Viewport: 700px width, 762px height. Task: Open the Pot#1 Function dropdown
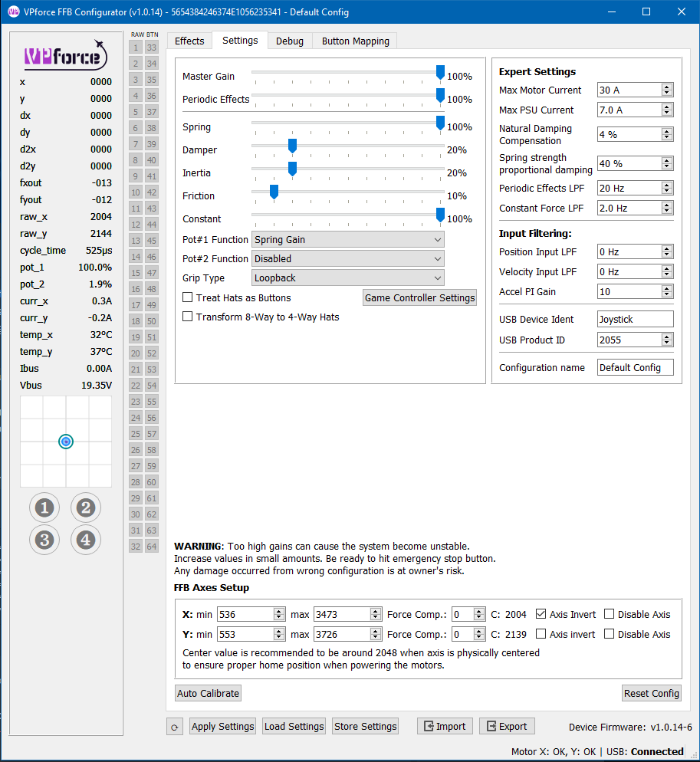pos(347,240)
